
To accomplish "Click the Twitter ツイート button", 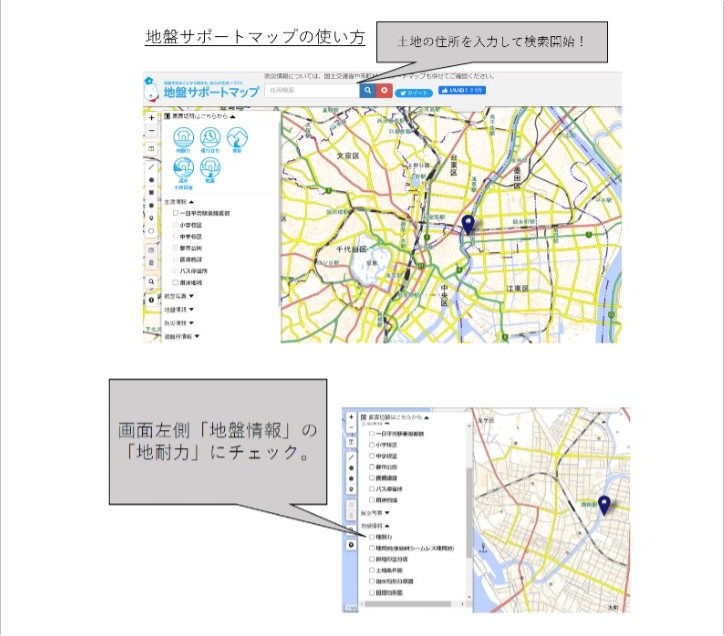I will (x=414, y=93).
